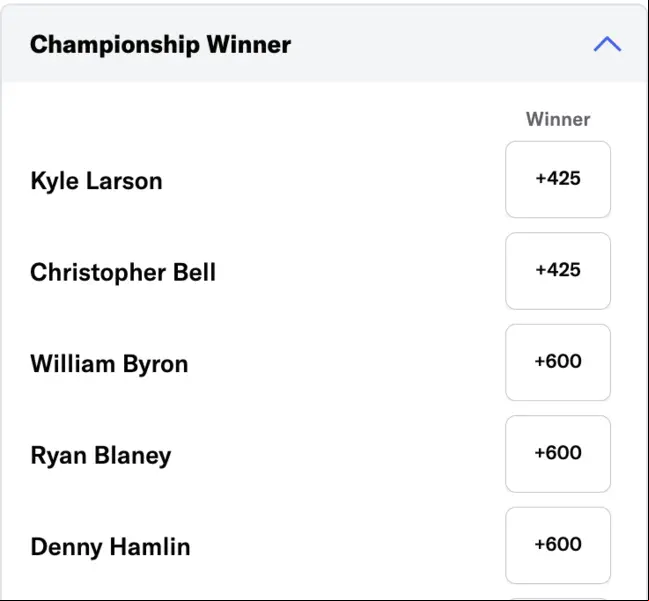Viewport: 649px width, 601px height.
Task: Click the blue upward caret icon
Action: (x=607, y=44)
